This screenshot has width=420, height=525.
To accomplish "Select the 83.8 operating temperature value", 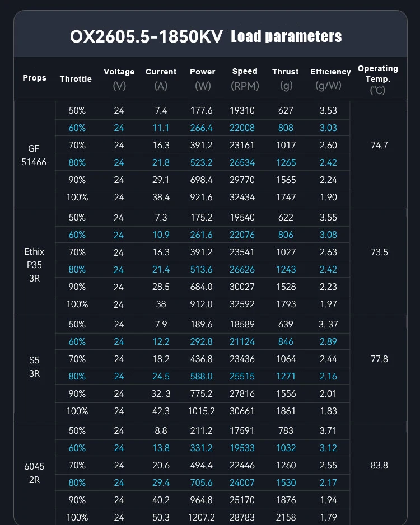I will coord(379,465).
